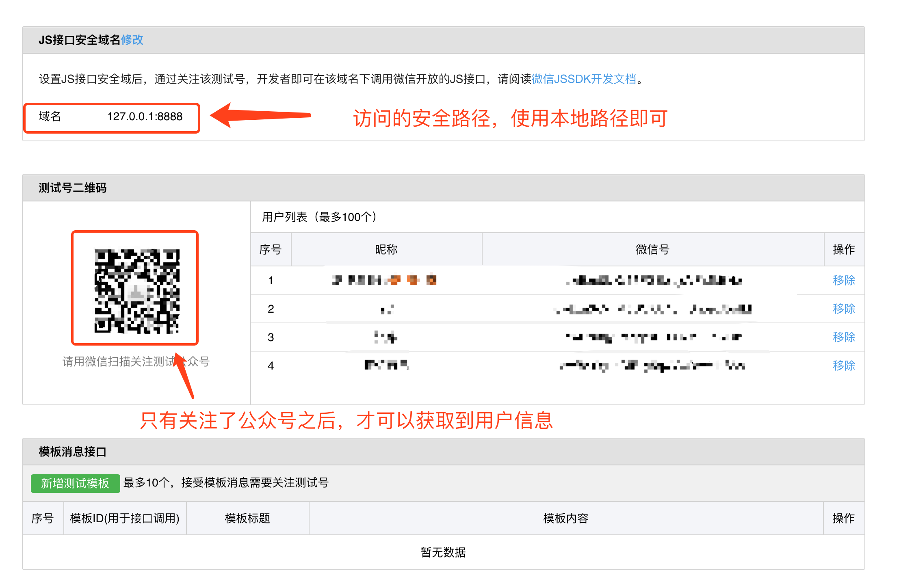Click the 暂无数据 empty table row

coord(443,552)
